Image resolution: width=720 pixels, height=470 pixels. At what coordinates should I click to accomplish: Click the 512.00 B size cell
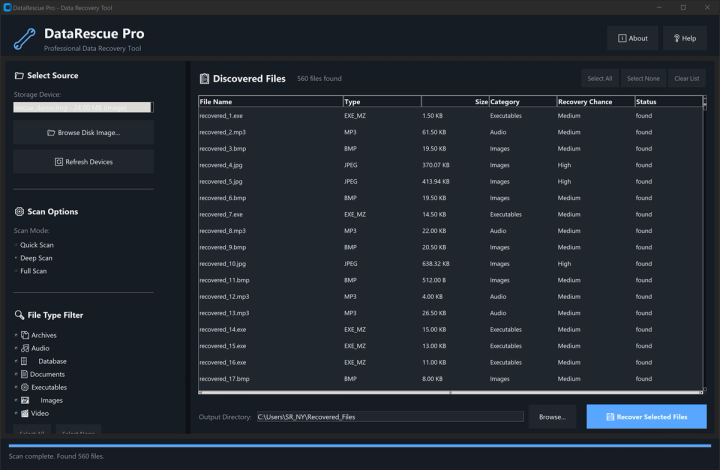434,280
